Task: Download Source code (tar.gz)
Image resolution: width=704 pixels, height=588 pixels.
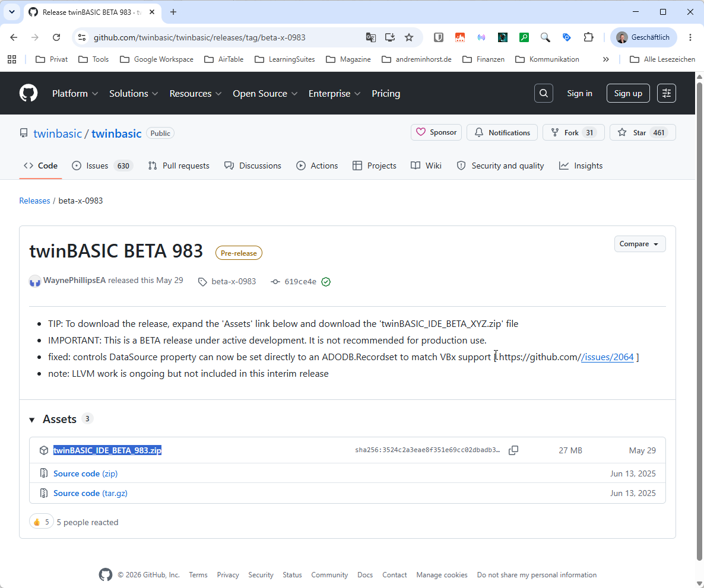Action: click(90, 493)
